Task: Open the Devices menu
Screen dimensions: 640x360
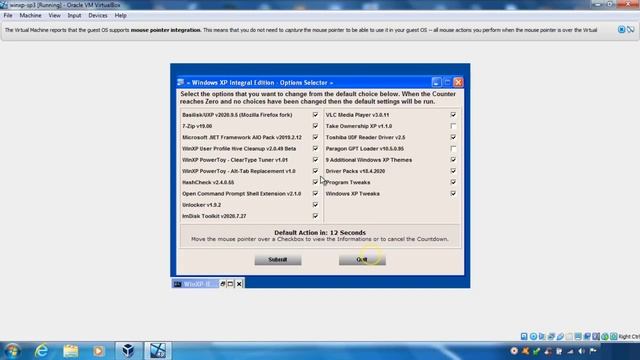Action: tap(98, 16)
